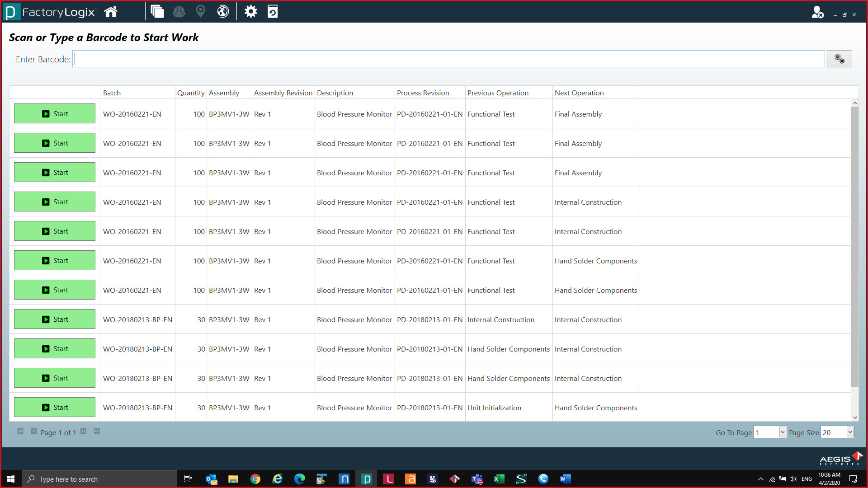Sort by Batch column header
868x488 pixels.
[x=112, y=93]
